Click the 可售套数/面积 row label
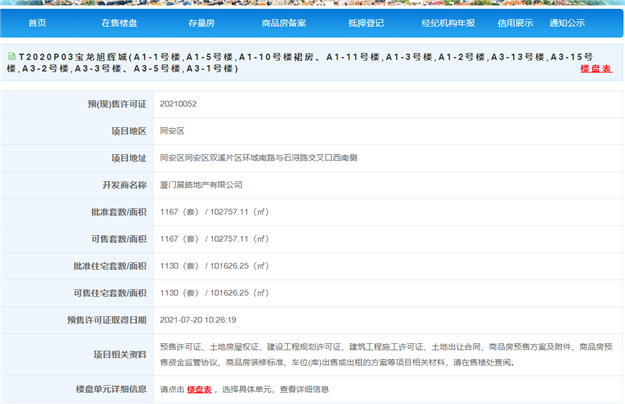Image resolution: width=625 pixels, height=404 pixels. tap(118, 239)
